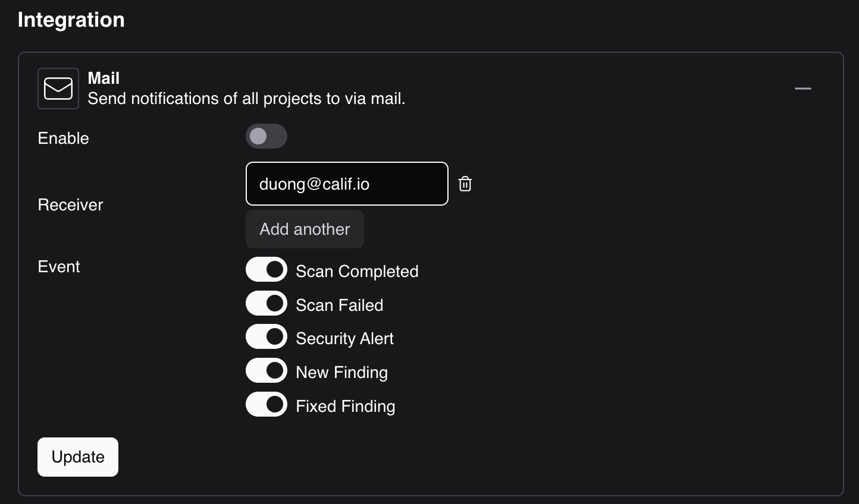
Task: Click the 'Scan Completed' label text
Action: click(x=357, y=272)
